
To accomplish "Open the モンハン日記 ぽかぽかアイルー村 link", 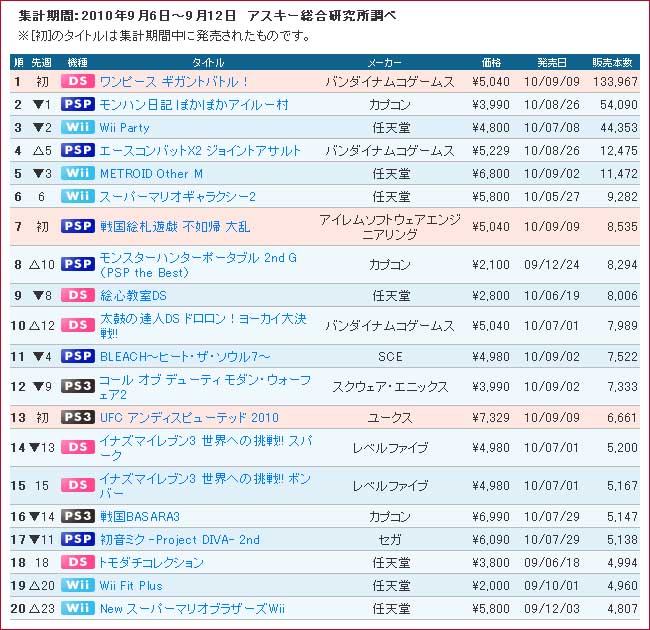I will point(194,104).
